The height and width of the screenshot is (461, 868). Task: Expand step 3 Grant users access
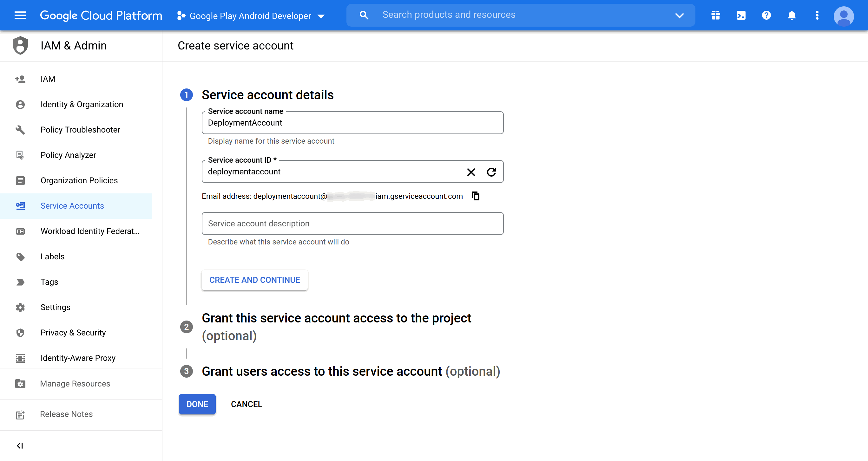351,371
